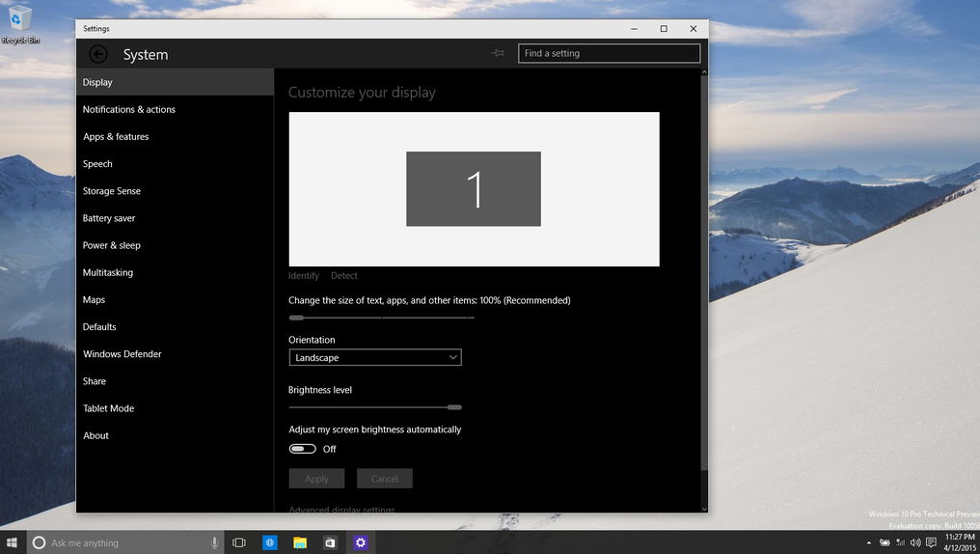Open Notifications & actions settings

[129, 109]
